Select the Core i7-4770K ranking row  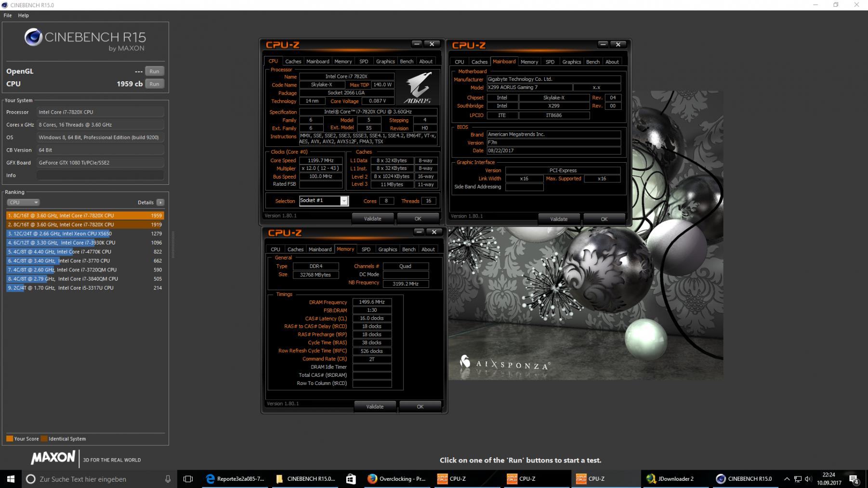[x=85, y=252]
